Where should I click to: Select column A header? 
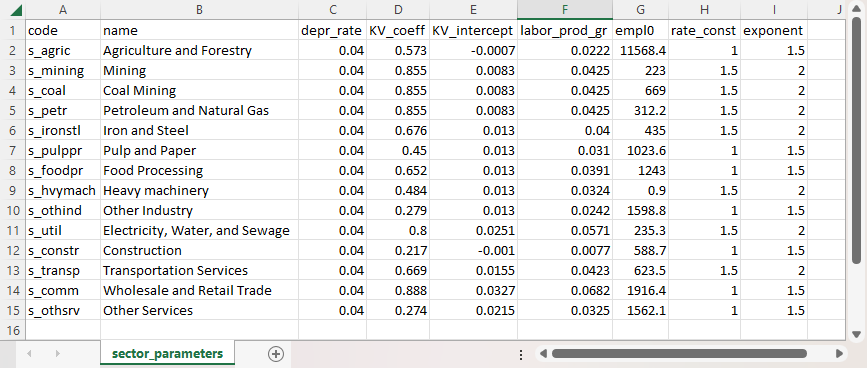click(x=63, y=10)
